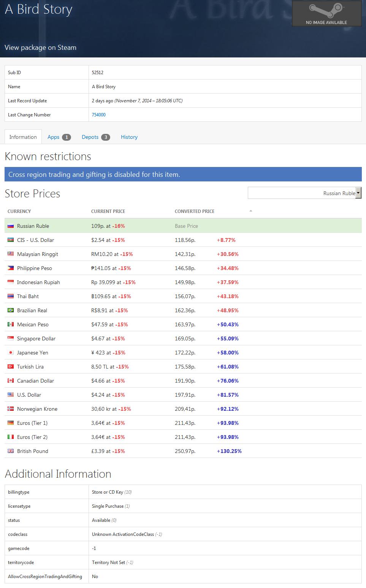This screenshot has height=588, width=366.
Task: Click the codeclass Unknown ActivationCodeClass value
Action: 123,534
